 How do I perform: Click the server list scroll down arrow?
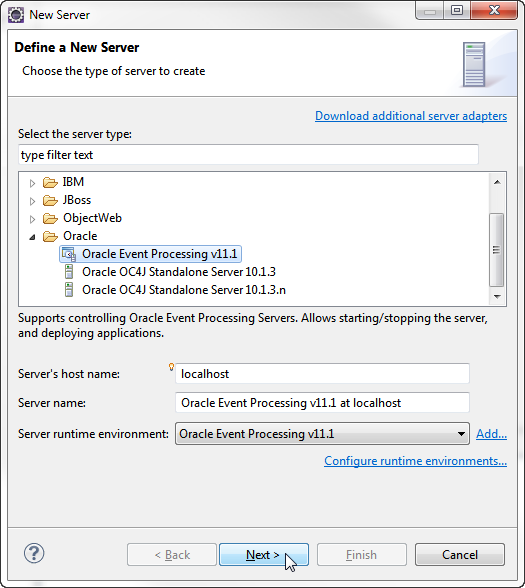pyautogui.click(x=497, y=297)
